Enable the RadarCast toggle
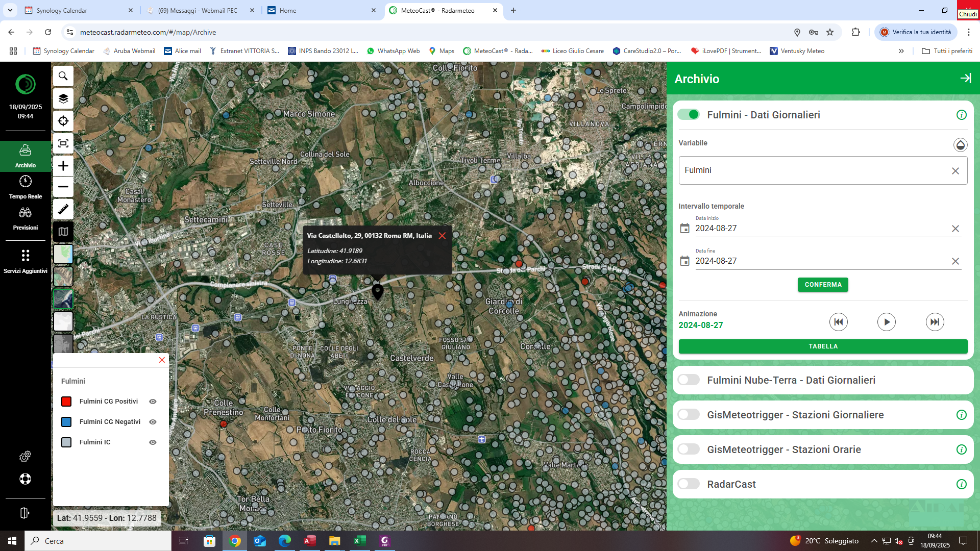 pyautogui.click(x=689, y=484)
